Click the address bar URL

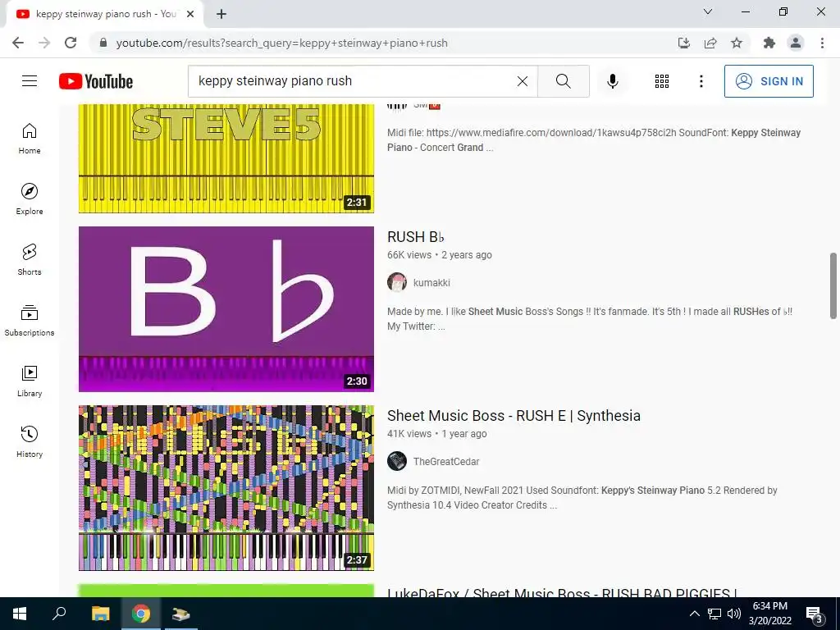282,43
